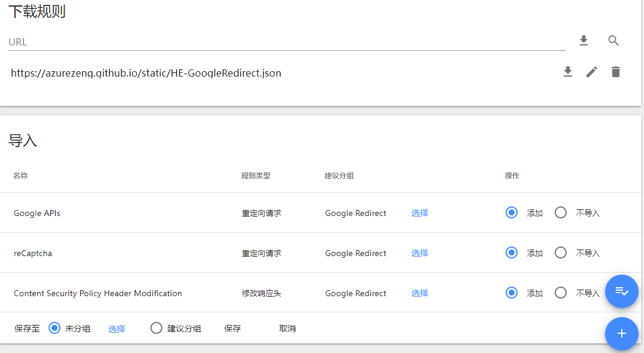This screenshot has height=353, width=644.
Task: Click 选择 link next to 未分组
Action: coord(117,329)
